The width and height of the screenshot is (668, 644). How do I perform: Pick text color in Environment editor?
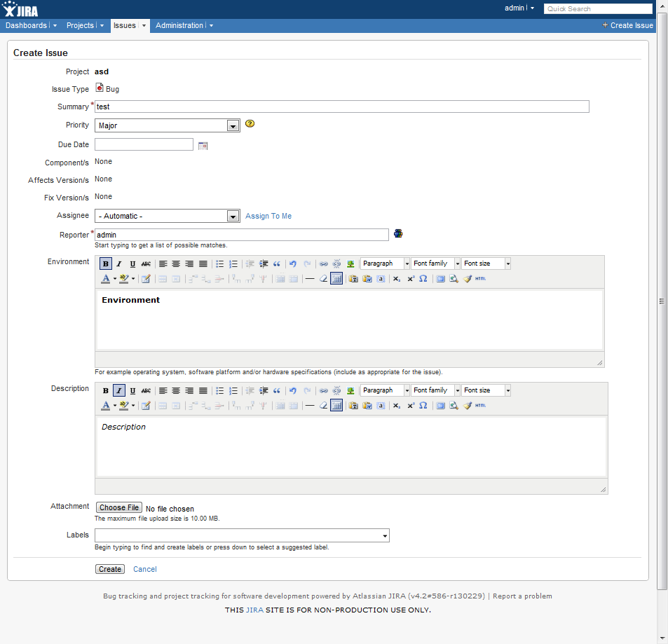click(x=106, y=278)
